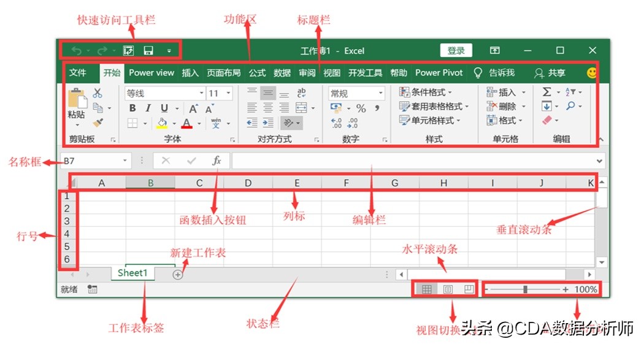The width and height of the screenshot is (644, 347).
Task: Click the Increase Decimal icon
Action: coord(336,123)
